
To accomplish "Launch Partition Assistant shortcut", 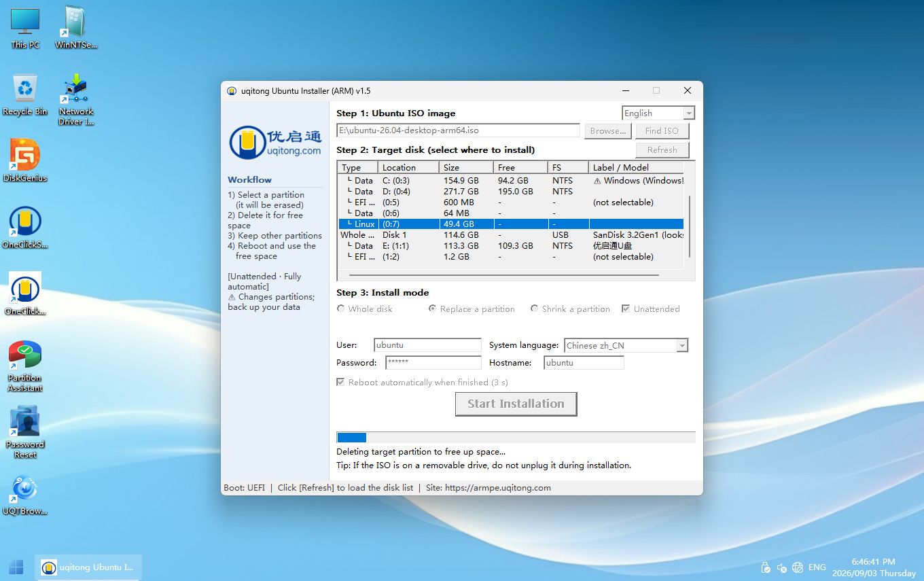I will click(25, 366).
